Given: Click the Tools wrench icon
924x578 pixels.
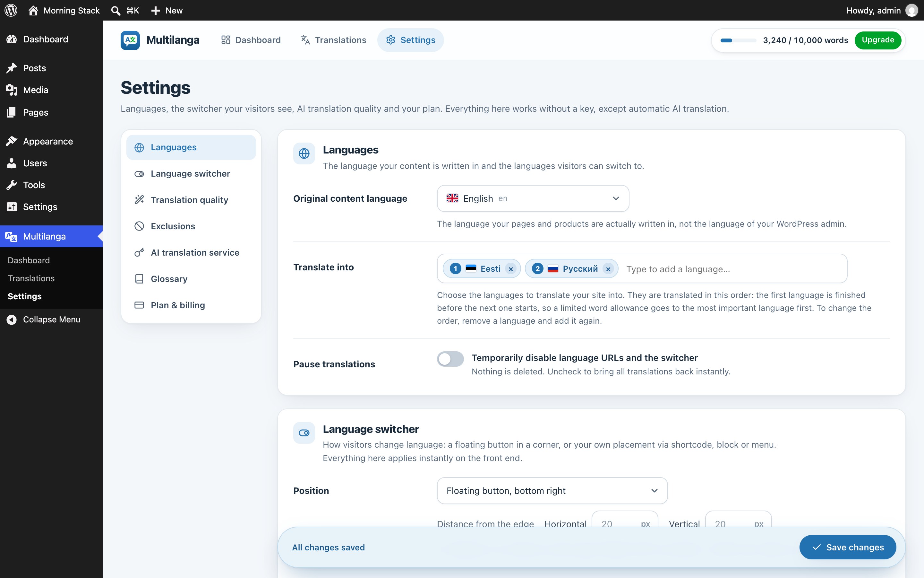Looking at the screenshot, I should (x=12, y=185).
